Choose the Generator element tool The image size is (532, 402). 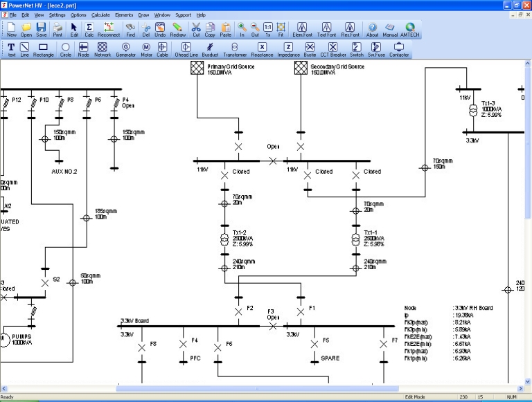[x=126, y=50]
